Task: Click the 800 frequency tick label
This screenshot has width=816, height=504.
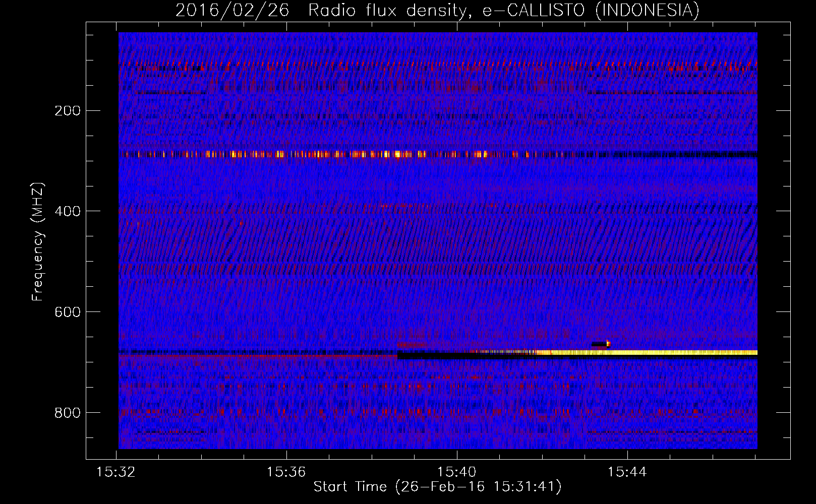Action: click(x=68, y=413)
